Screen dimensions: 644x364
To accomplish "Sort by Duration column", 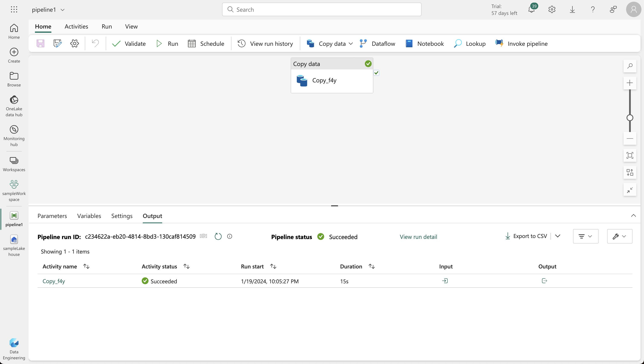I will [x=372, y=267].
